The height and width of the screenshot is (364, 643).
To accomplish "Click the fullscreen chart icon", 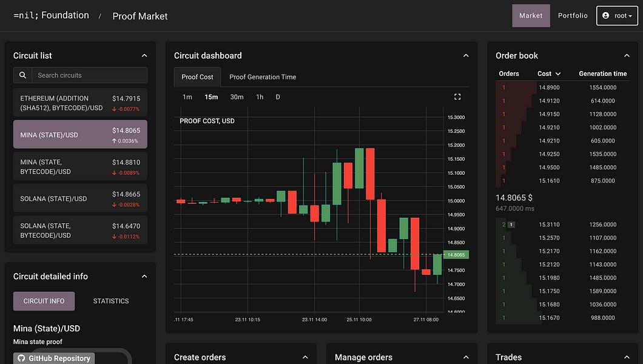I will [x=457, y=97].
